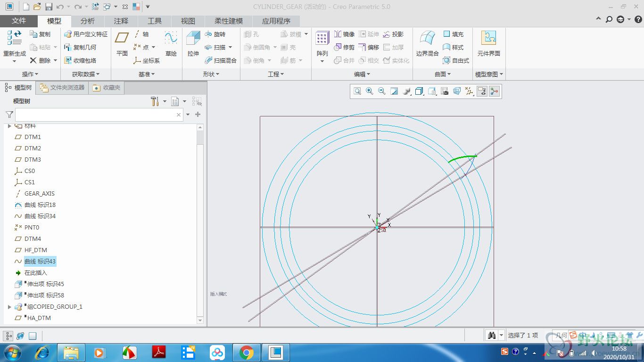Refit the view in graphics toolbar
The height and width of the screenshot is (362, 644).
pyautogui.click(x=357, y=91)
